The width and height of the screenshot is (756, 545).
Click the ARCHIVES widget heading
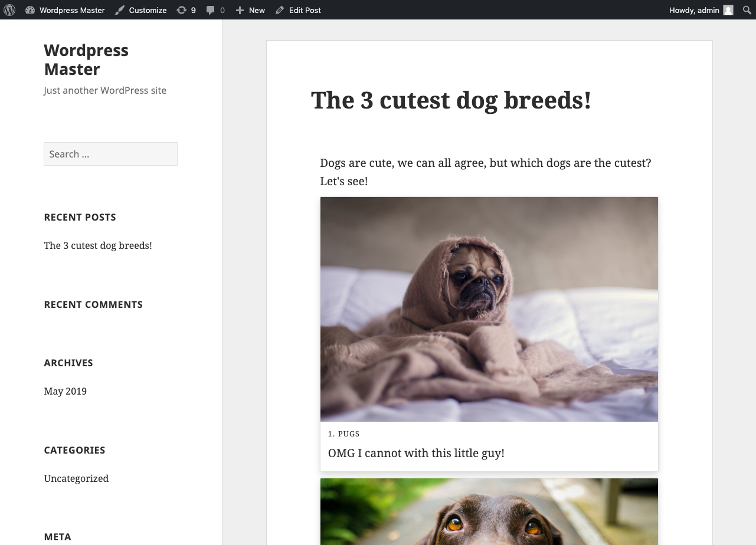tap(68, 363)
